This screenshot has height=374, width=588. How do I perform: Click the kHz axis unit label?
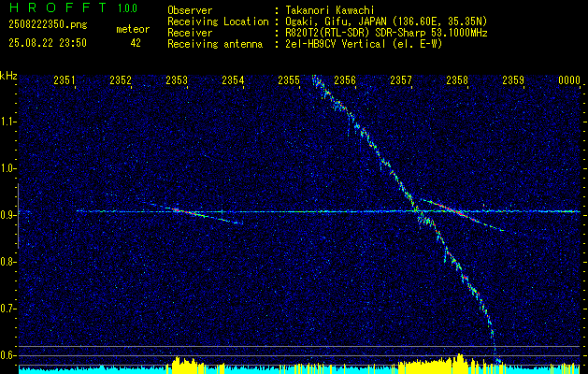point(8,76)
